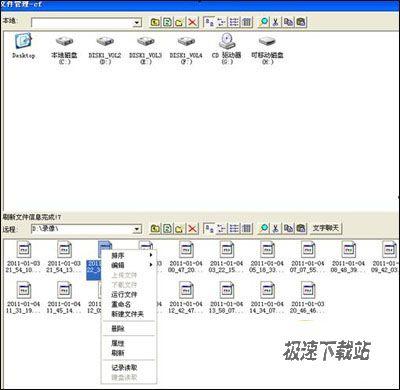Choose 重命名 rename from context menu

point(129,304)
